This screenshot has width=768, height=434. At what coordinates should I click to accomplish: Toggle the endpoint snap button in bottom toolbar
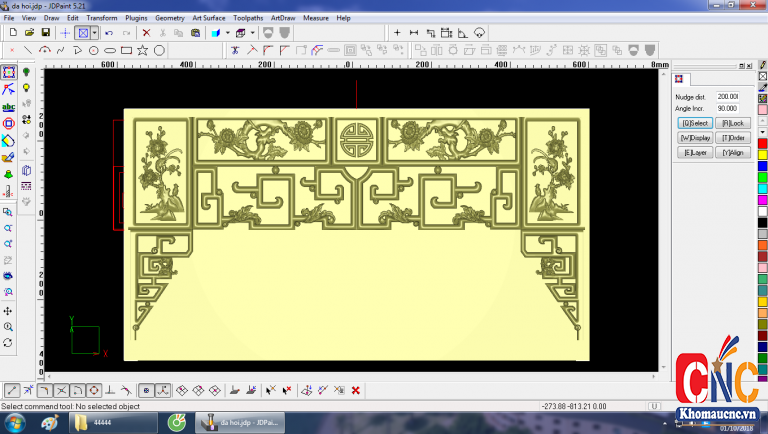tap(11, 390)
